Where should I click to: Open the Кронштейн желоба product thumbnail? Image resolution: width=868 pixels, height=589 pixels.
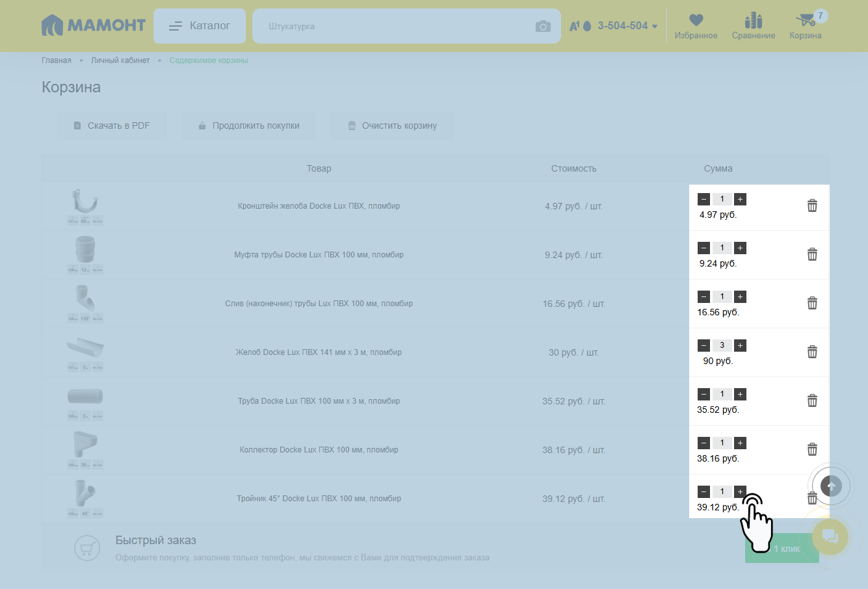point(85,206)
